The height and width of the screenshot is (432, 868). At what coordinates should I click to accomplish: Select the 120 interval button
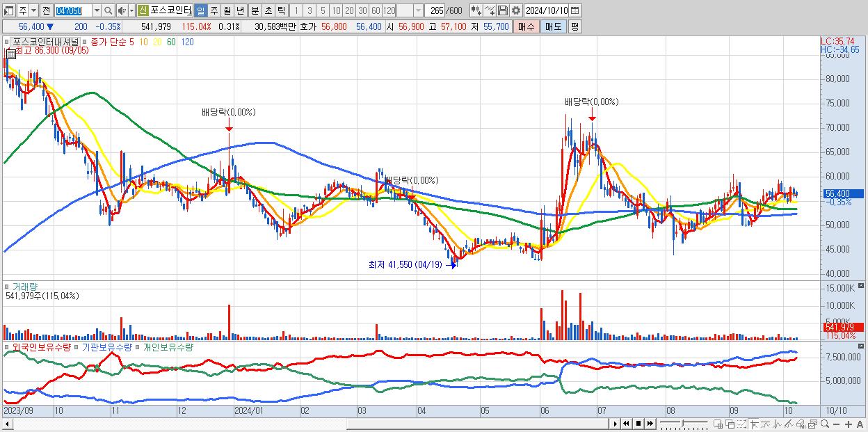coord(389,10)
